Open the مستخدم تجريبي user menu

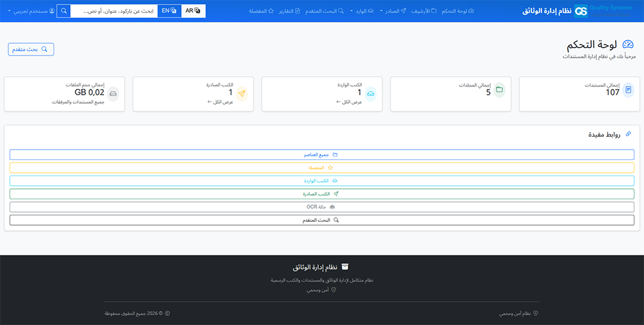[29, 11]
